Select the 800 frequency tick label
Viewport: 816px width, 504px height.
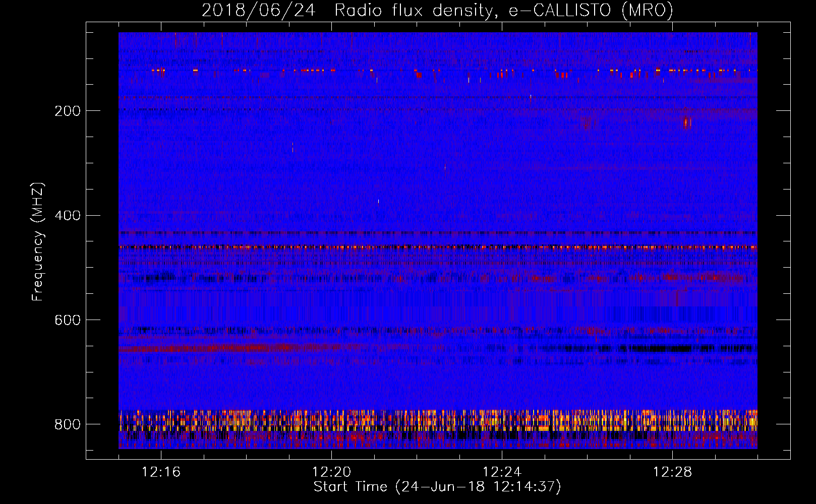(x=67, y=424)
